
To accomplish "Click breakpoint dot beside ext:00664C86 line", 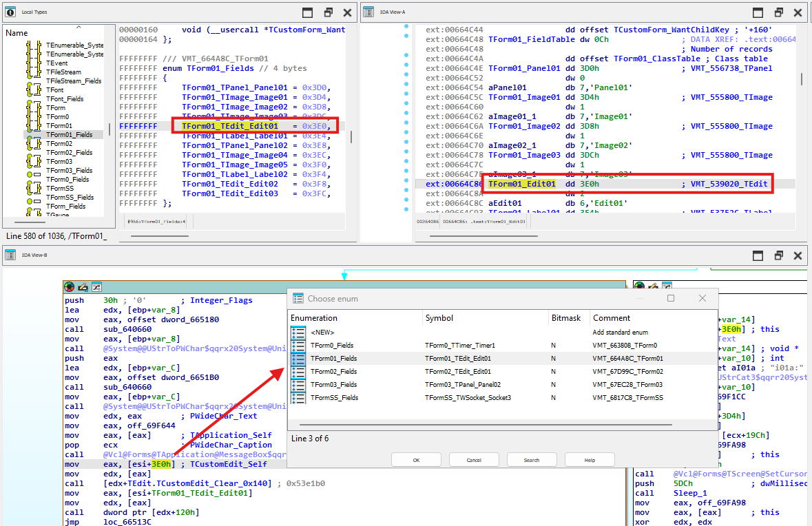I will click(x=406, y=180).
